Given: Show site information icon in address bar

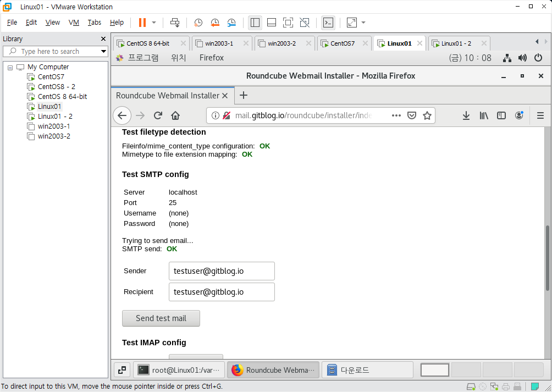Looking at the screenshot, I should 215,115.
